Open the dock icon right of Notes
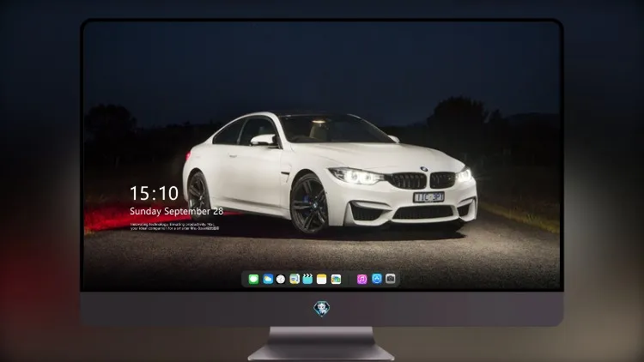Viewport: 644px width, 362px height. coord(336,279)
